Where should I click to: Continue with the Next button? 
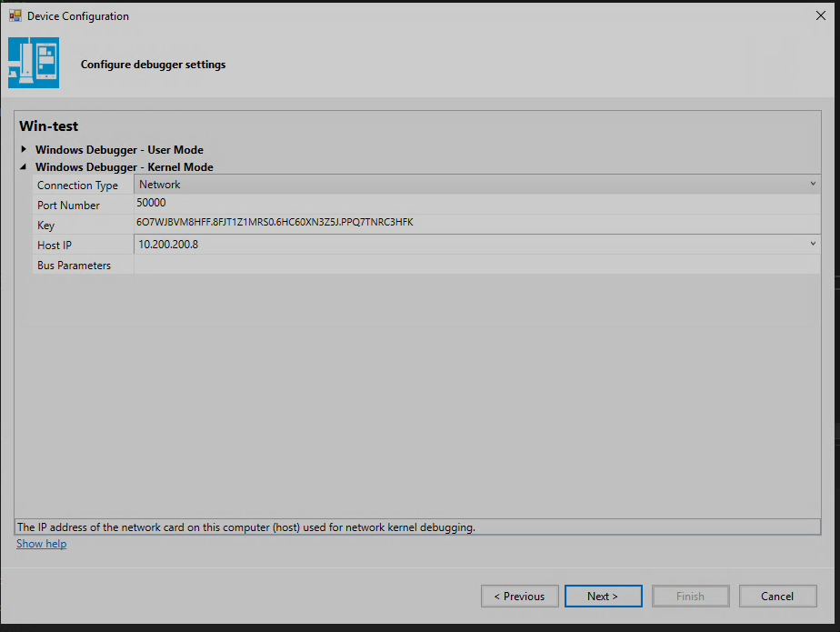click(604, 597)
